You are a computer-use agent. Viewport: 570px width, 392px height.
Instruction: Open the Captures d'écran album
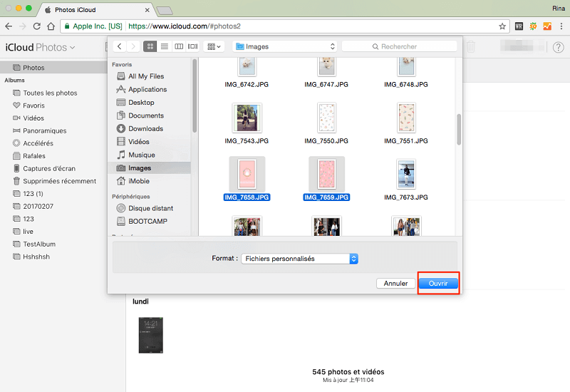(x=44, y=168)
